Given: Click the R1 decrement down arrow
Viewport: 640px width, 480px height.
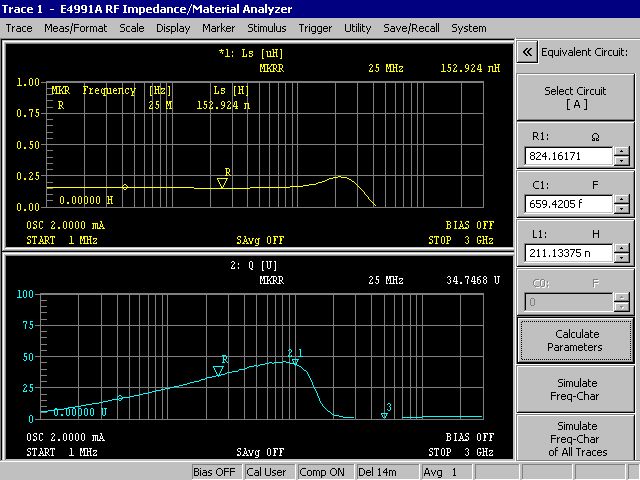Looking at the screenshot, I should [x=621, y=161].
